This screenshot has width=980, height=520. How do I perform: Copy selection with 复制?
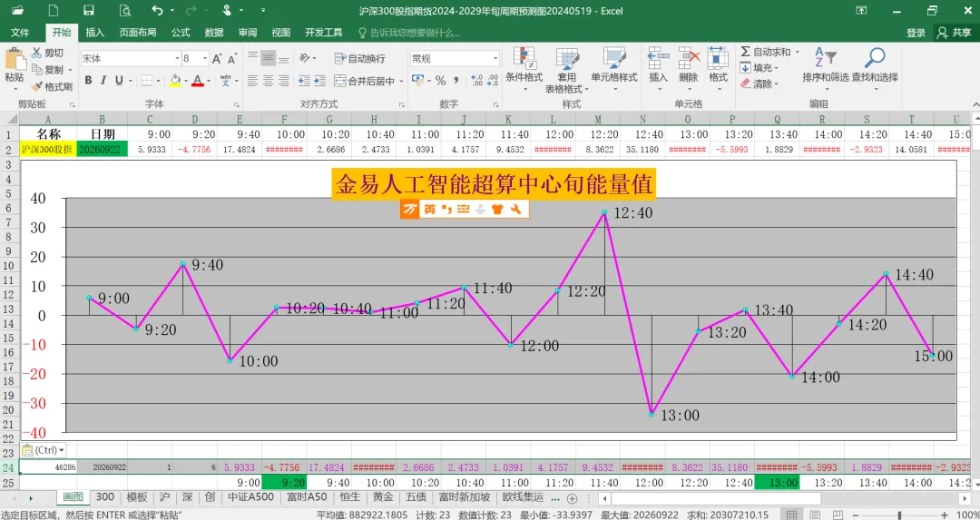[48, 69]
